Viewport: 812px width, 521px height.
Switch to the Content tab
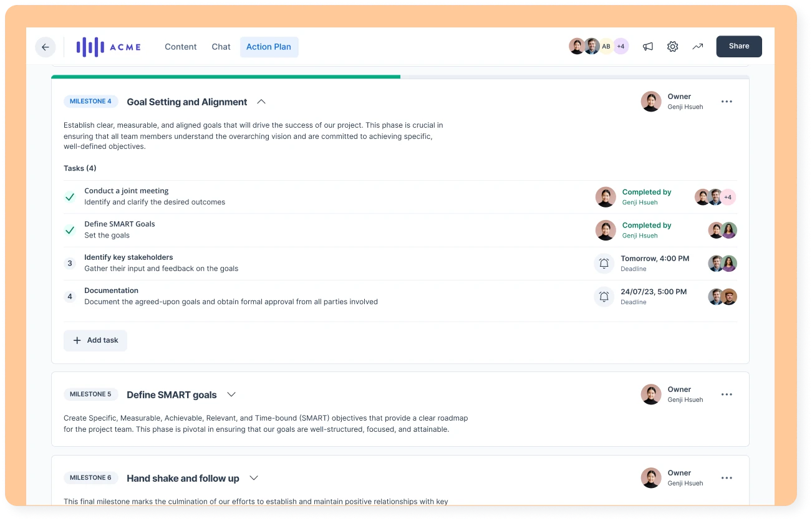click(x=180, y=46)
